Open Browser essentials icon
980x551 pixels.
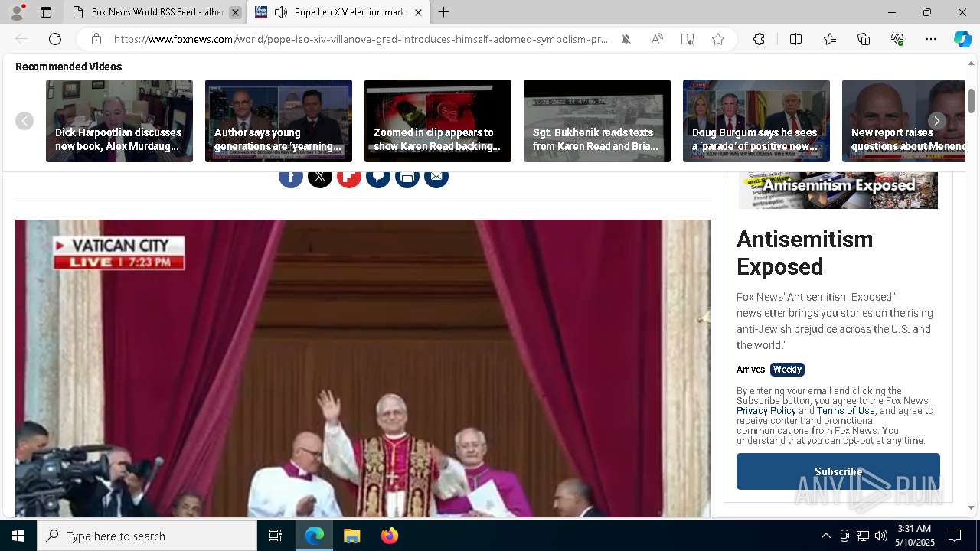tap(897, 39)
